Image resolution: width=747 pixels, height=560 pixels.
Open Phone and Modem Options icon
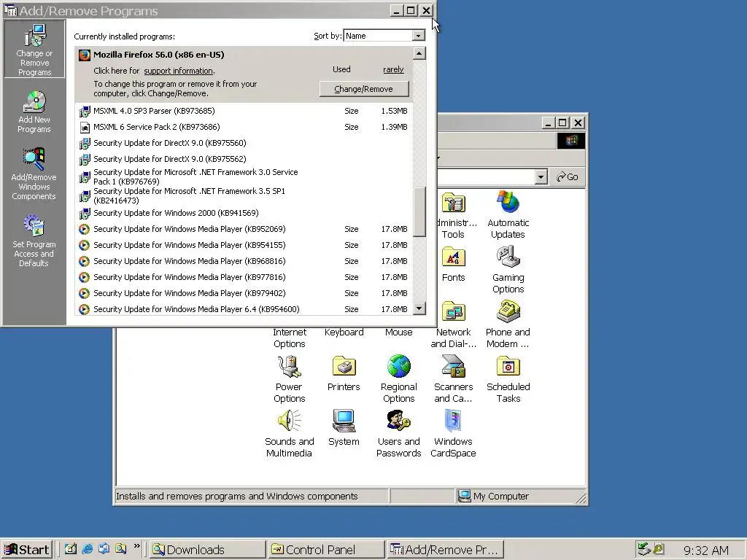(x=508, y=324)
